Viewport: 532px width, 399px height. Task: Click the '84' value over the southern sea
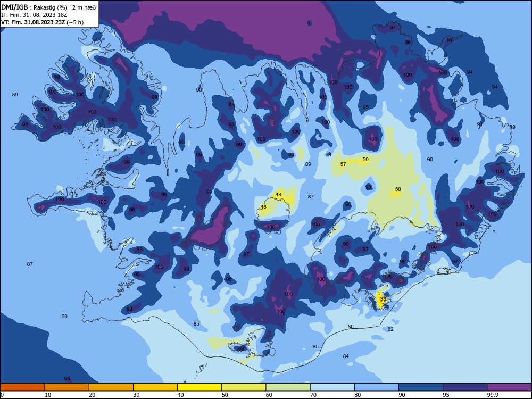tap(346, 356)
